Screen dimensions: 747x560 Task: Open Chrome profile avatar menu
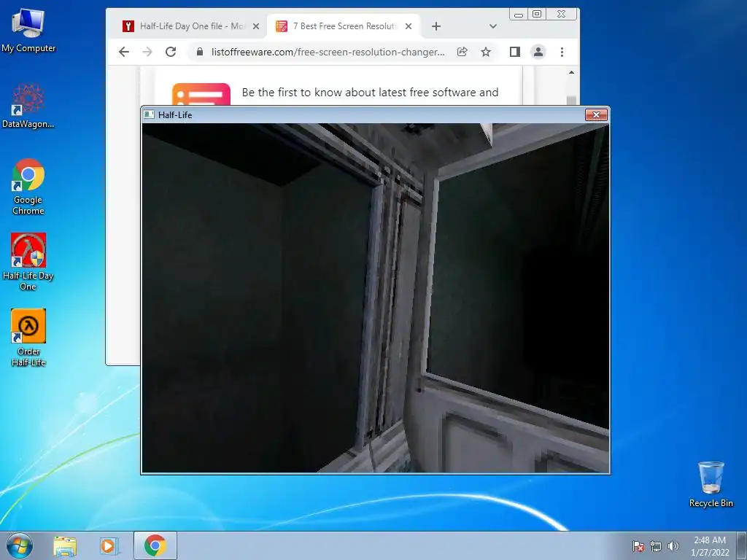538,52
